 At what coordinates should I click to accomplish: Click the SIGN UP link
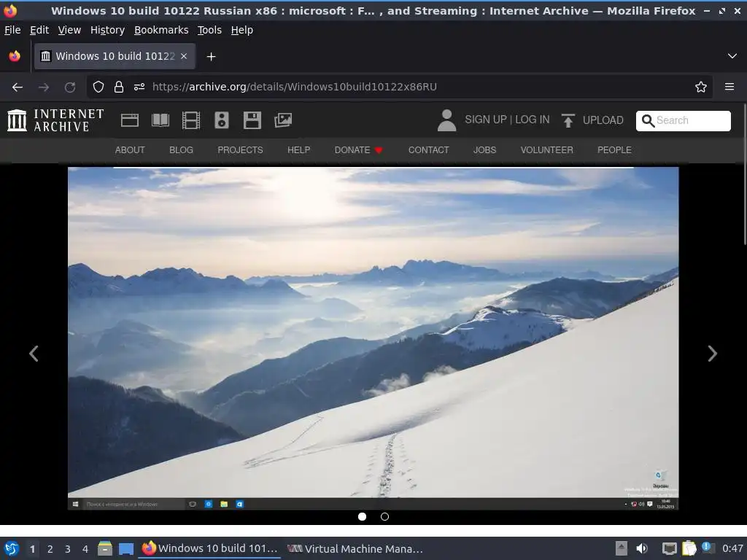485,120
